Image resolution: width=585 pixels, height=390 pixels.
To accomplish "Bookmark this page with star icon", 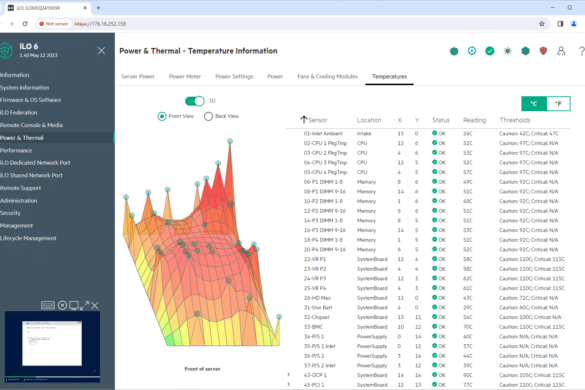I will (x=542, y=24).
